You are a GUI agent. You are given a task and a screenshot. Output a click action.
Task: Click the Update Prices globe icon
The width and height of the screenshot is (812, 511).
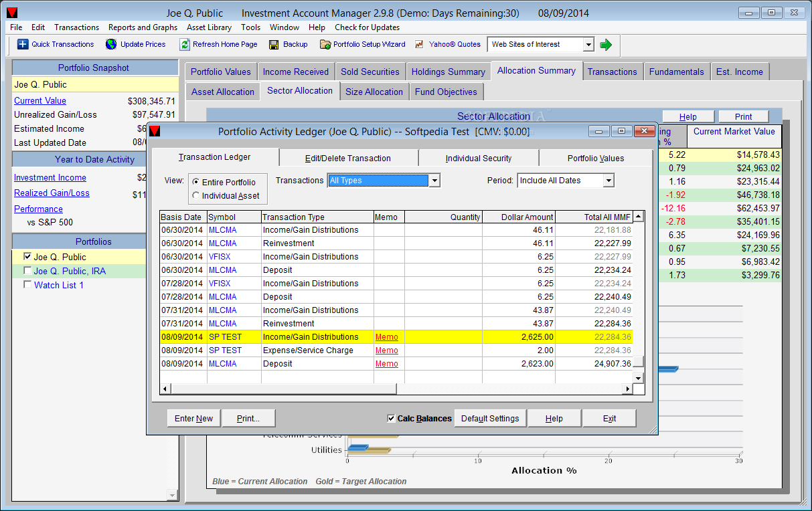(x=111, y=44)
